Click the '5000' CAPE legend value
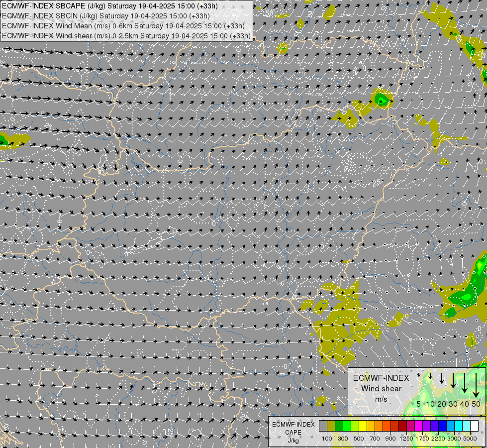This screenshot has height=448, width=487. pos(470,439)
